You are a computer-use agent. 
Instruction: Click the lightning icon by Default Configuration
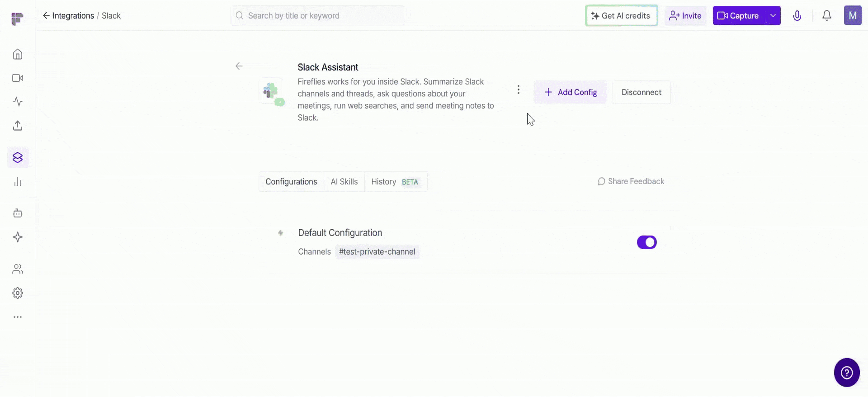tap(280, 233)
